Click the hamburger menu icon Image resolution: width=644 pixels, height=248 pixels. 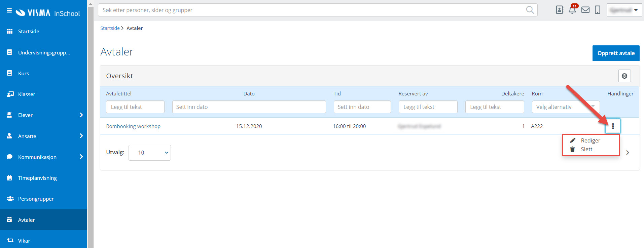[9, 11]
